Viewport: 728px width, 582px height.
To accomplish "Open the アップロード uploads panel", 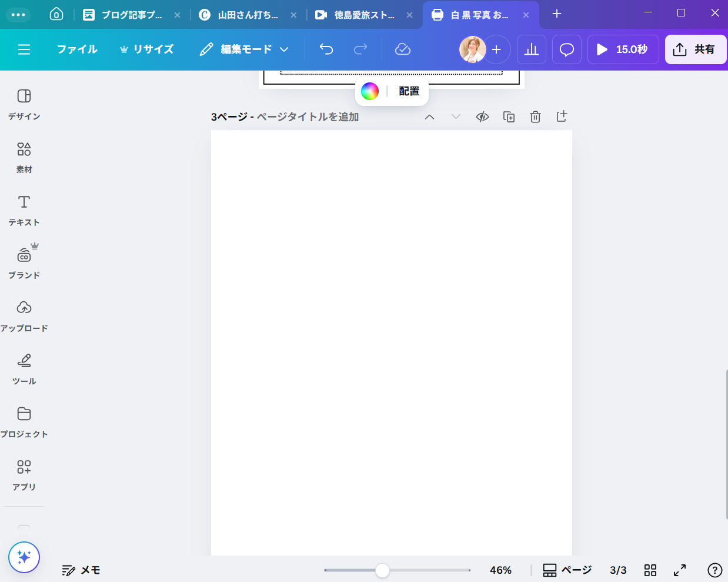I will click(x=24, y=316).
